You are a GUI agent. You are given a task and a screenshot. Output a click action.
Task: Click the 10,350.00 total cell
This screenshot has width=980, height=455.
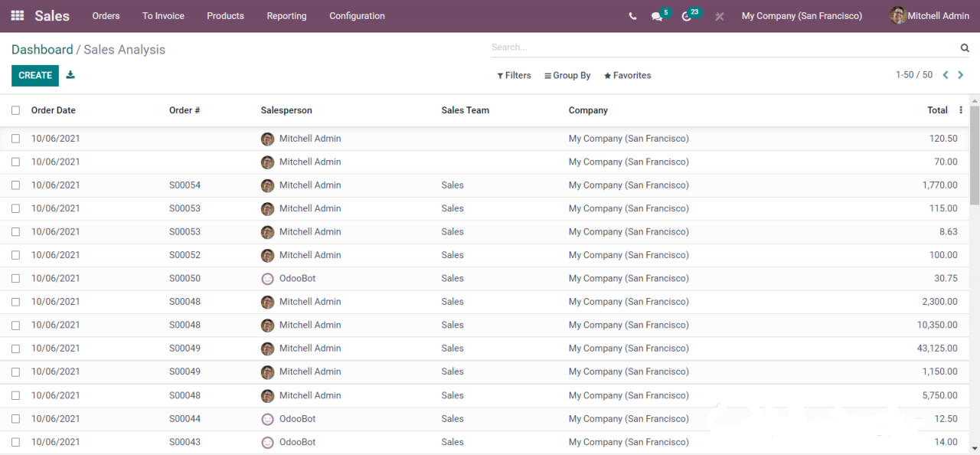click(x=937, y=325)
